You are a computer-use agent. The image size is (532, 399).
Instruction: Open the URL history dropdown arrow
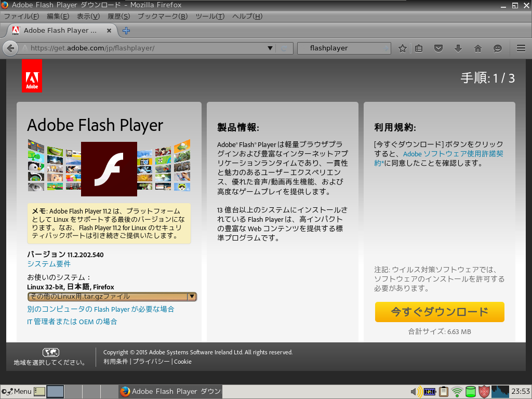[x=270, y=48]
